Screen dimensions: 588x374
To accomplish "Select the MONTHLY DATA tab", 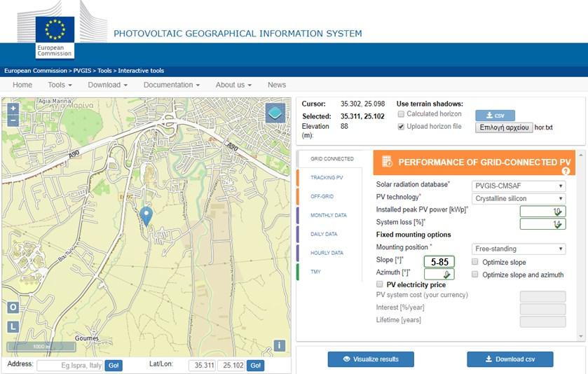I will (x=329, y=215).
